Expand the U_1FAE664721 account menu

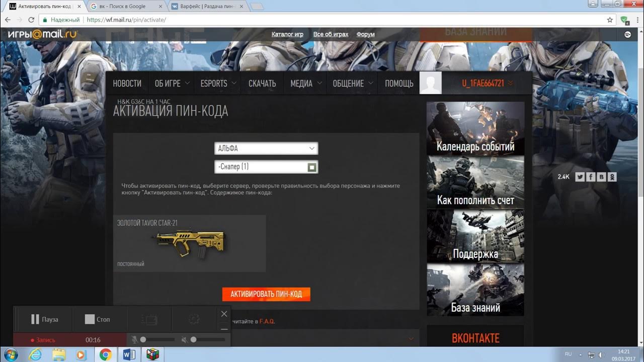pos(487,83)
